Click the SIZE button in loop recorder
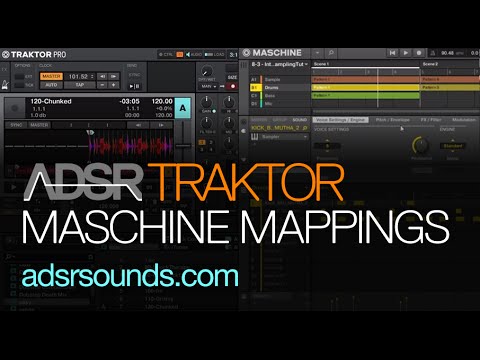 [x=232, y=77]
